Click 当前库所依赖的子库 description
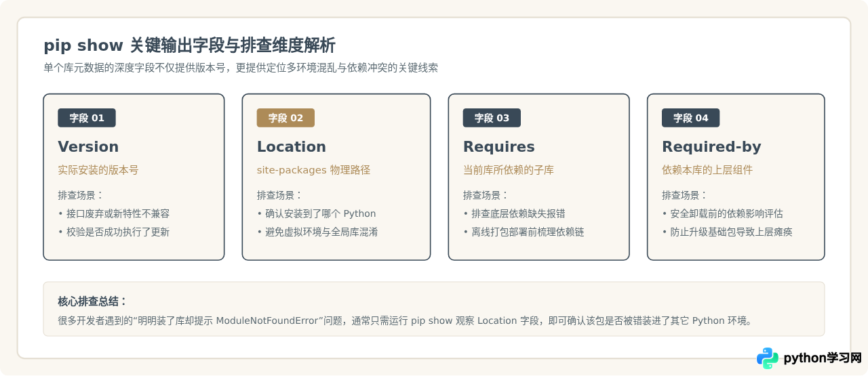 [508, 170]
